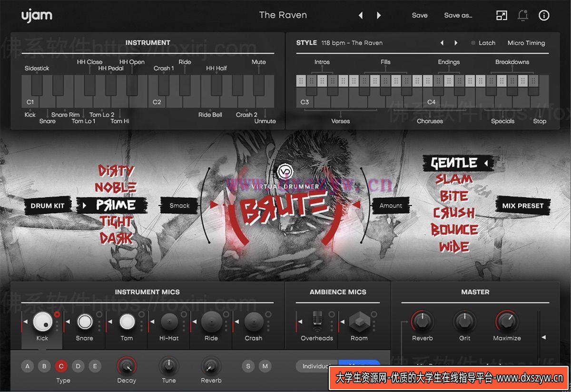Image resolution: width=571 pixels, height=392 pixels.
Task: Choose the Dirty drum kit
Action: (x=116, y=170)
